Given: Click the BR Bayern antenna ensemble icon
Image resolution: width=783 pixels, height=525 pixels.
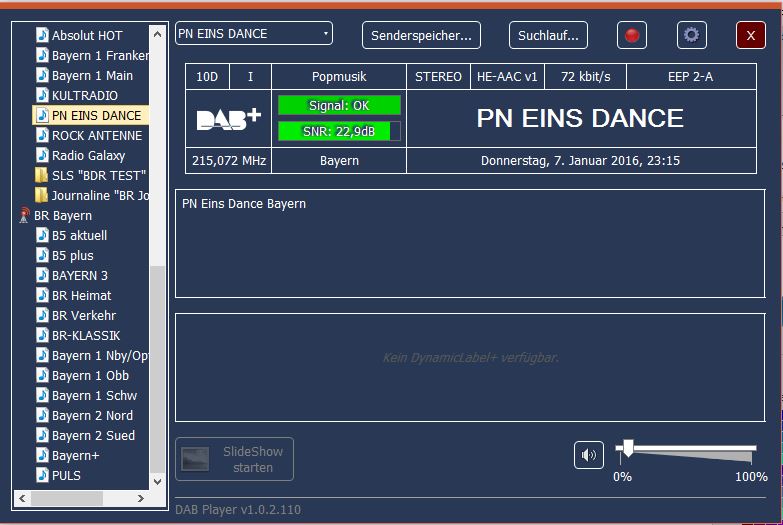Looking at the screenshot, I should tap(24, 216).
